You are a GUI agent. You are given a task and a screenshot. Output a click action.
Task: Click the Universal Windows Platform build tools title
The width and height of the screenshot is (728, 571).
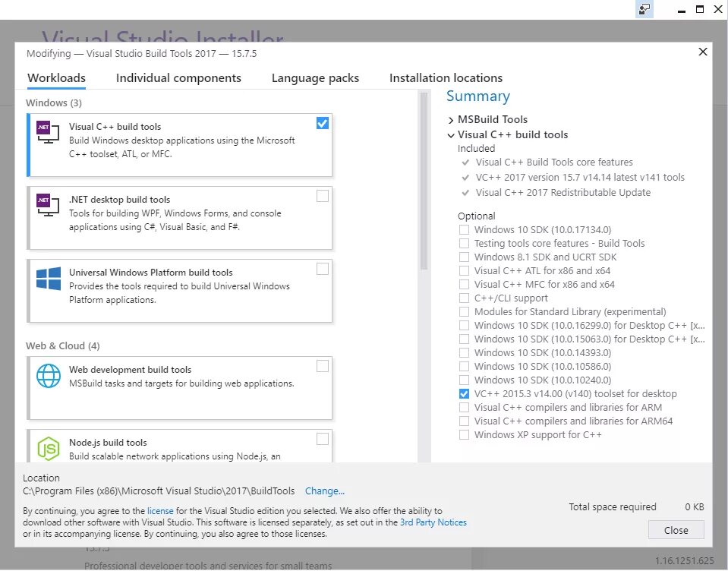click(151, 273)
